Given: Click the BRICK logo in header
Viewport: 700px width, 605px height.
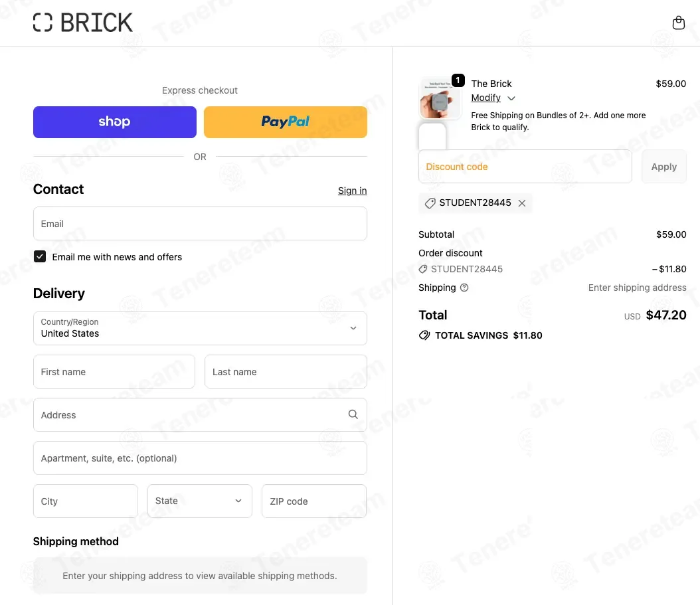Looking at the screenshot, I should point(83,23).
